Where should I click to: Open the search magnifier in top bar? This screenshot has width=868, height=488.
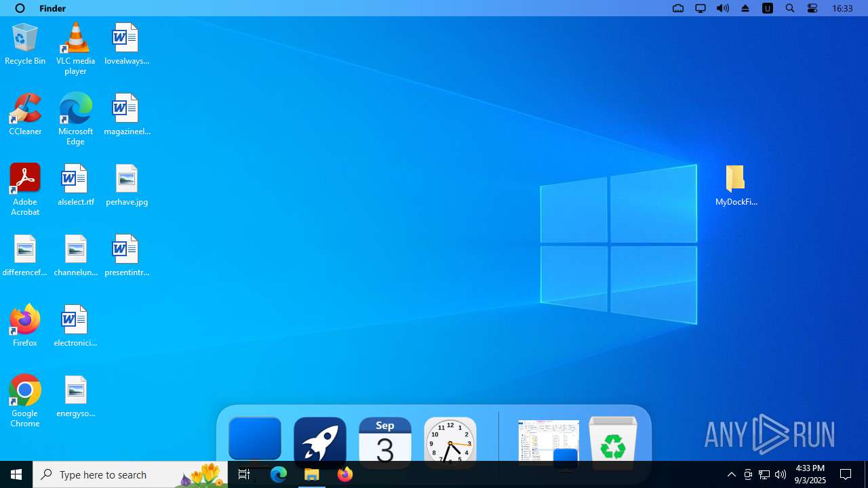(x=790, y=8)
